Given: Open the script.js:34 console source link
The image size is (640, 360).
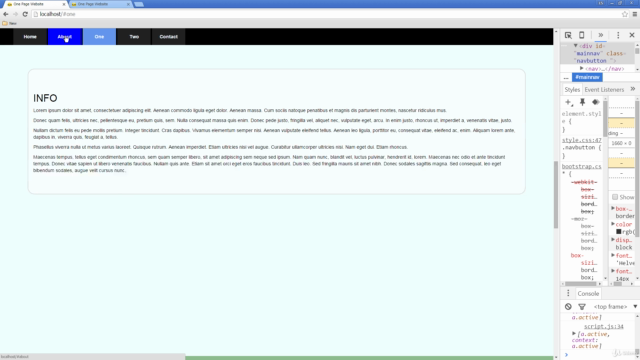Looking at the screenshot, I should 604,326.
